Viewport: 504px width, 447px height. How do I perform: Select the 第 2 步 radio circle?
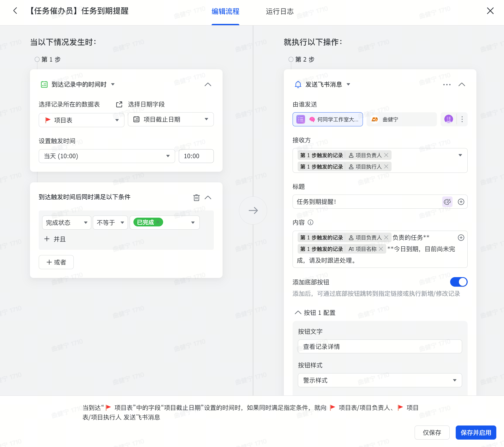click(291, 59)
